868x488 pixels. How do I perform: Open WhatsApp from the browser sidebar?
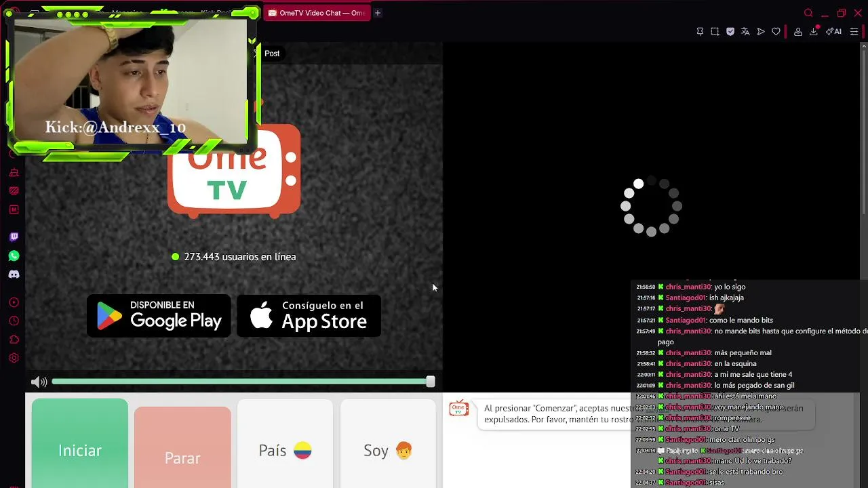(x=14, y=256)
